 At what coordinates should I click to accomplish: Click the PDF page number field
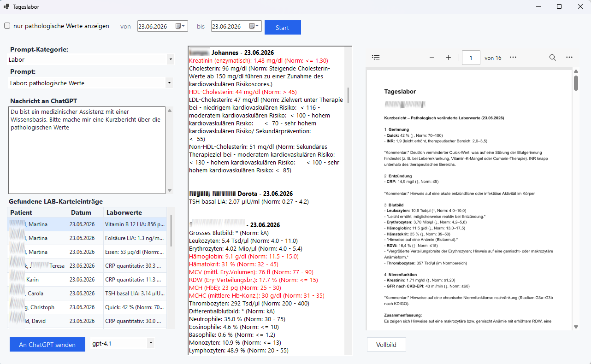point(471,58)
